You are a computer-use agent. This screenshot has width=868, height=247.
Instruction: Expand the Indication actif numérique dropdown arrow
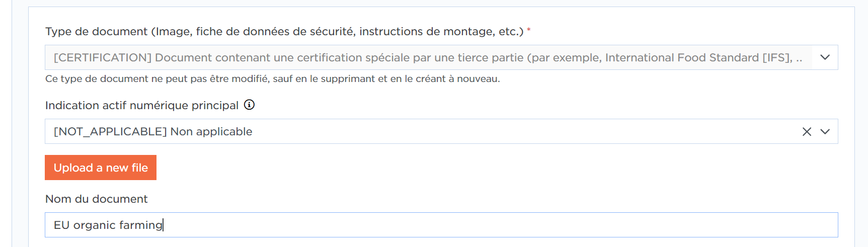click(x=825, y=132)
